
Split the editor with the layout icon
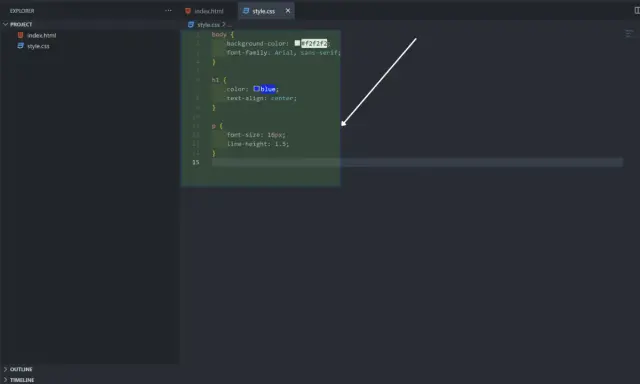[637, 11]
